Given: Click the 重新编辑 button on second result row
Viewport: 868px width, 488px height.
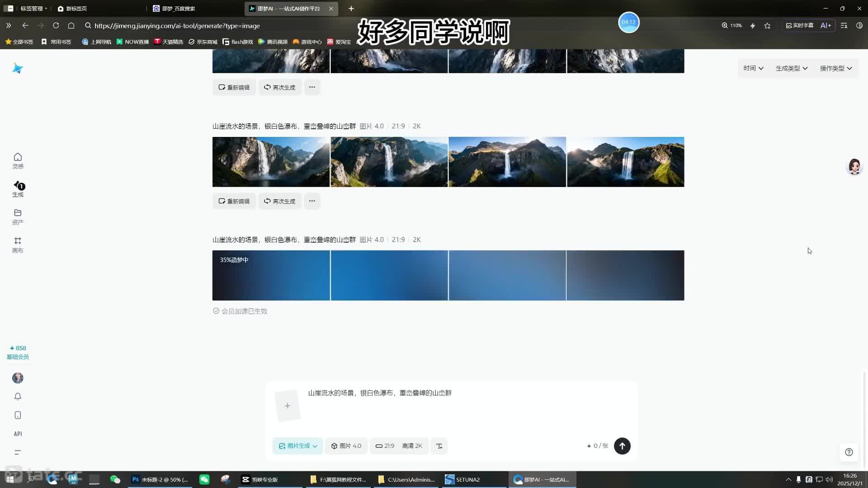Looking at the screenshot, I should (234, 201).
